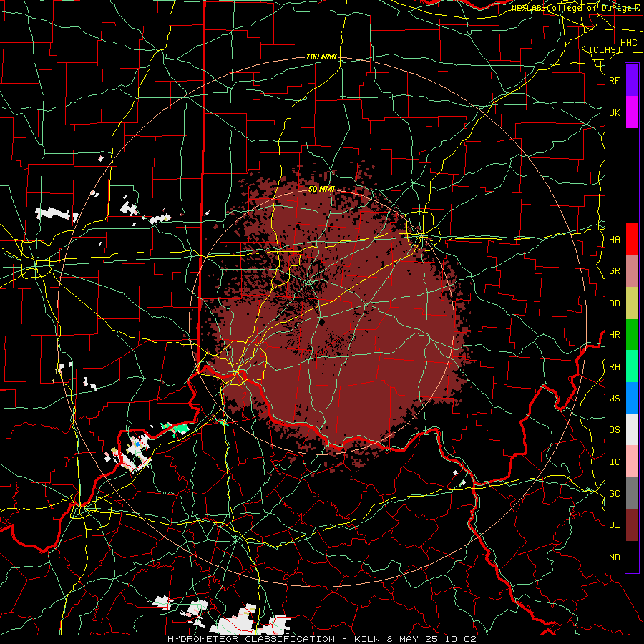
Task: Click the RA legend label
Action: point(614,367)
